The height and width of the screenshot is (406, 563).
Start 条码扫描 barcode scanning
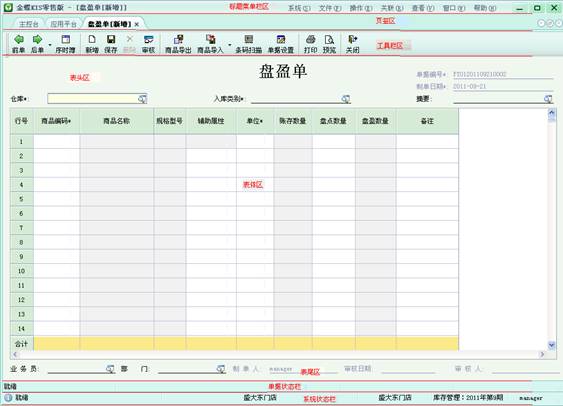point(248,44)
